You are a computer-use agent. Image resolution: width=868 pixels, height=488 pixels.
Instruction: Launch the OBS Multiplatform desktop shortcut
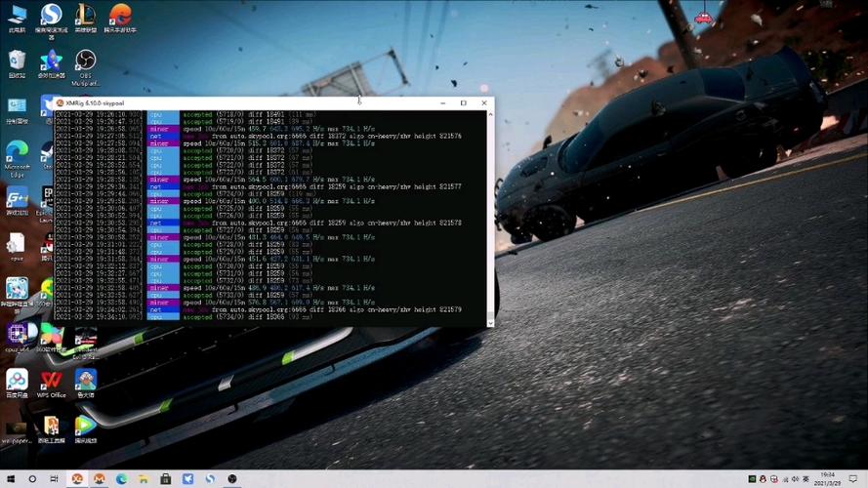tap(86, 67)
